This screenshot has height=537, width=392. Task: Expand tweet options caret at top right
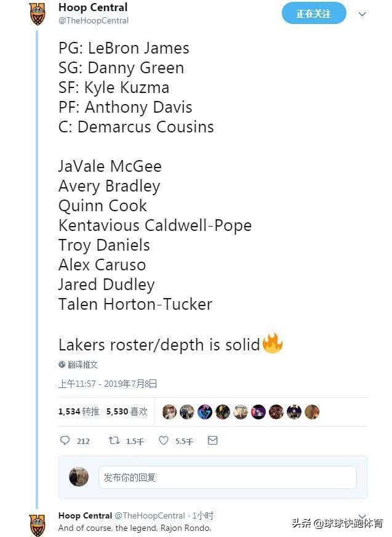pyautogui.click(x=362, y=14)
